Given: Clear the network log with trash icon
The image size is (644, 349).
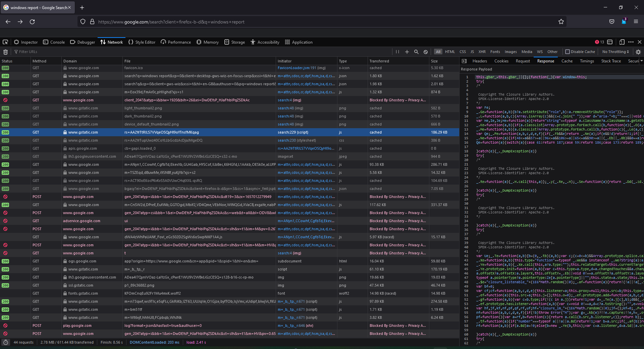Looking at the screenshot, I should click(x=5, y=52).
